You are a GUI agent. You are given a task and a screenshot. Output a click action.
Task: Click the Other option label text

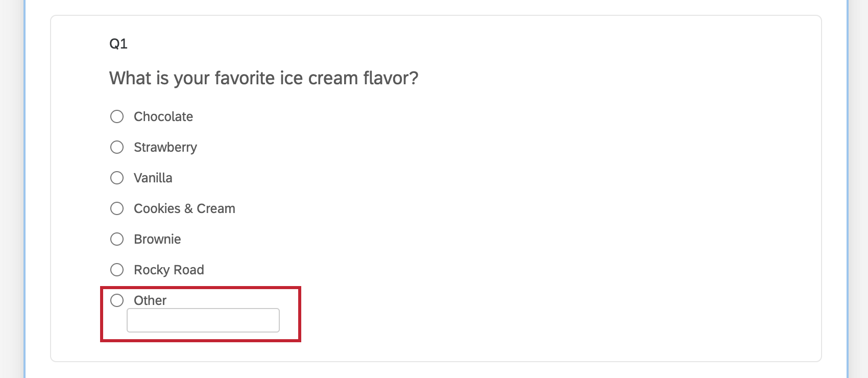pyautogui.click(x=150, y=300)
